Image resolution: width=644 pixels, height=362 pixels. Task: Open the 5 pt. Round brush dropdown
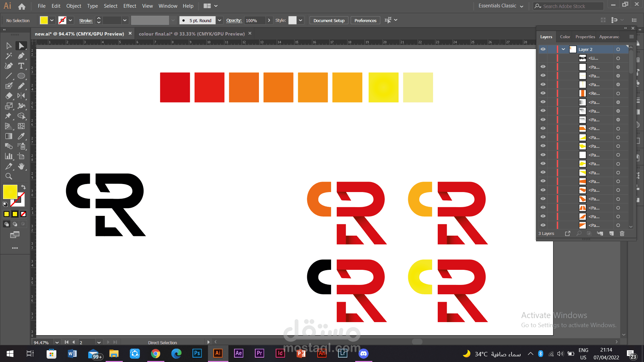219,20
